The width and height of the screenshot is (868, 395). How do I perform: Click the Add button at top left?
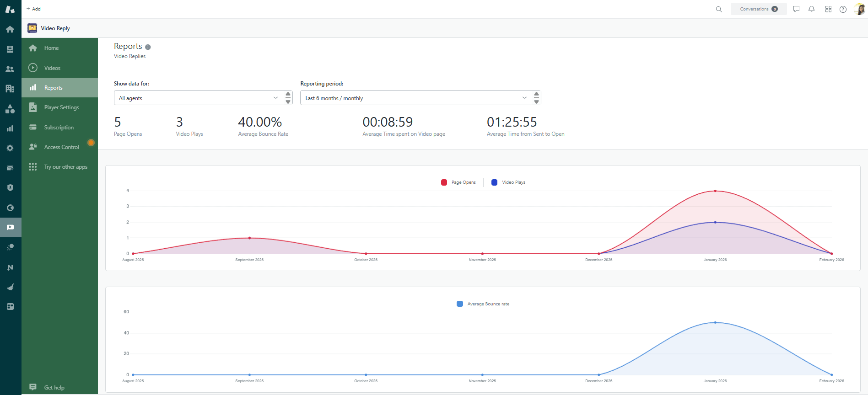point(33,9)
